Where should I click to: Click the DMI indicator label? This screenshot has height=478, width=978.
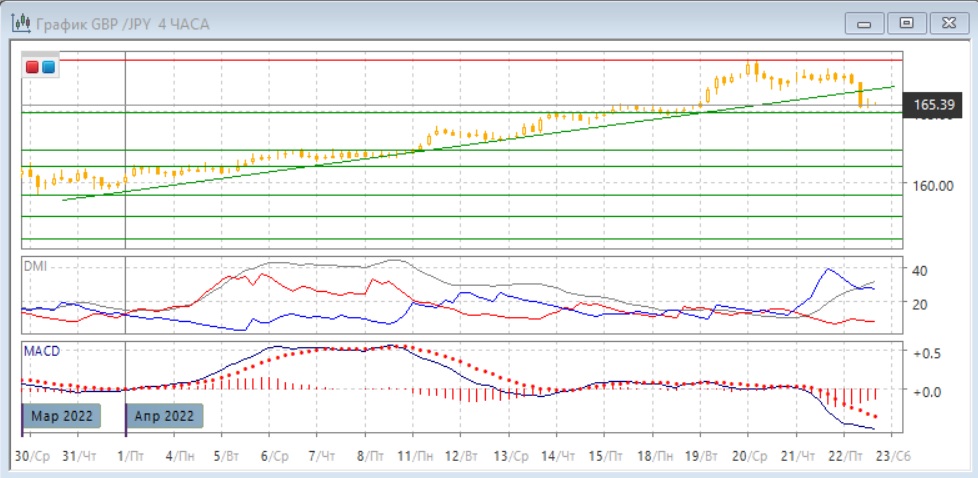pos(35,266)
